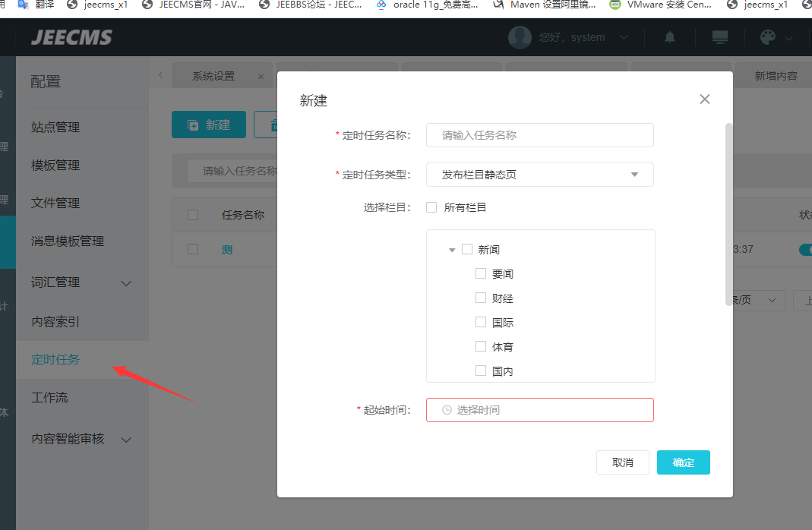The image size is (812, 530).
Task: Click the system user avatar
Action: (x=520, y=37)
